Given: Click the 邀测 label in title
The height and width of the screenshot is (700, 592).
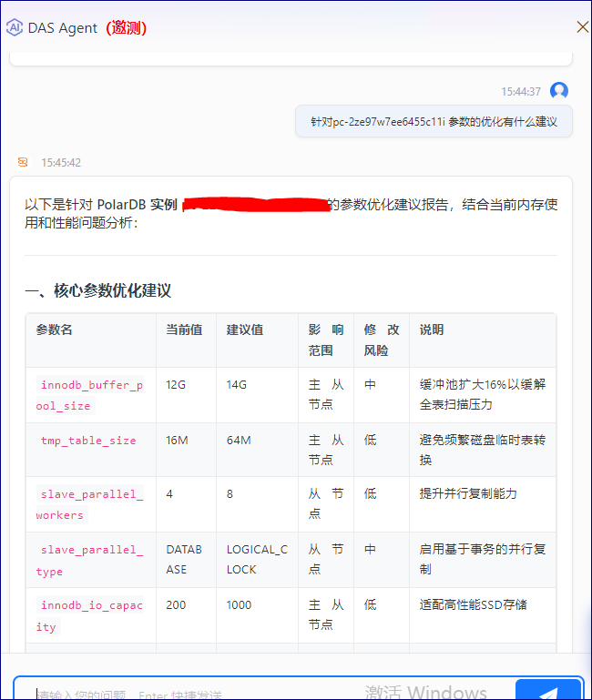Looking at the screenshot, I should (126, 28).
